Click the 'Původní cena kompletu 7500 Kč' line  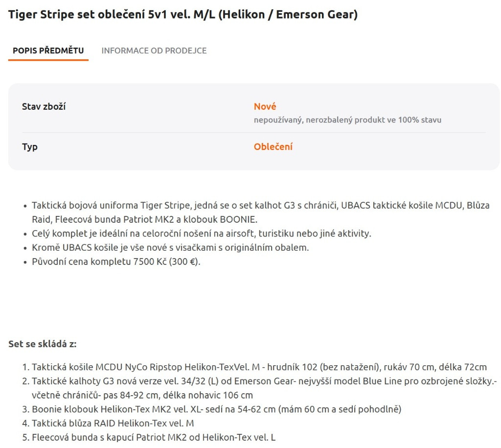(116, 261)
